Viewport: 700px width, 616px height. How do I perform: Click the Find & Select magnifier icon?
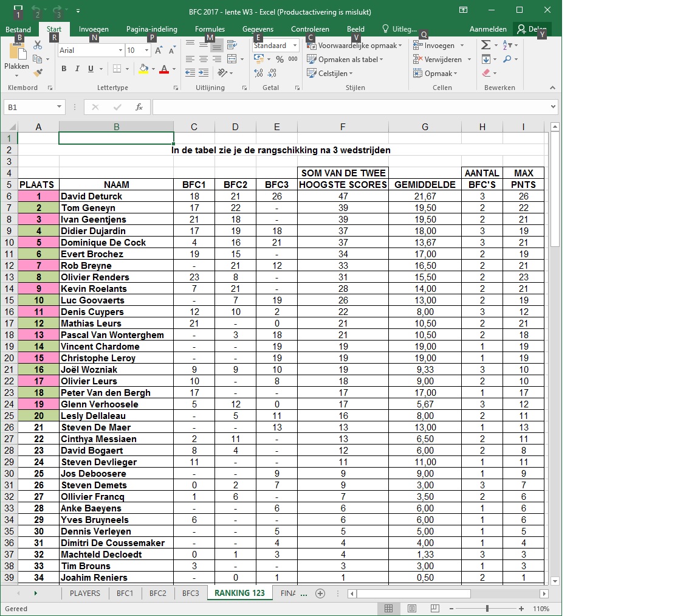tap(507, 59)
